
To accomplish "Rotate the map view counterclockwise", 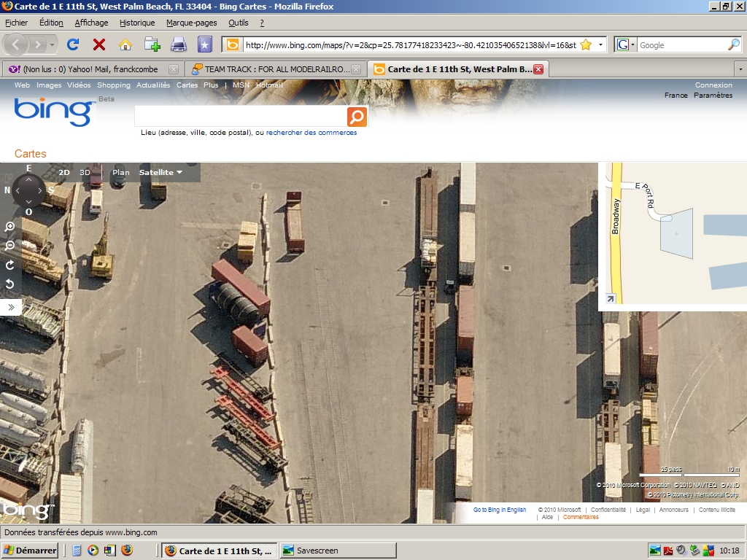I will pos(9,284).
